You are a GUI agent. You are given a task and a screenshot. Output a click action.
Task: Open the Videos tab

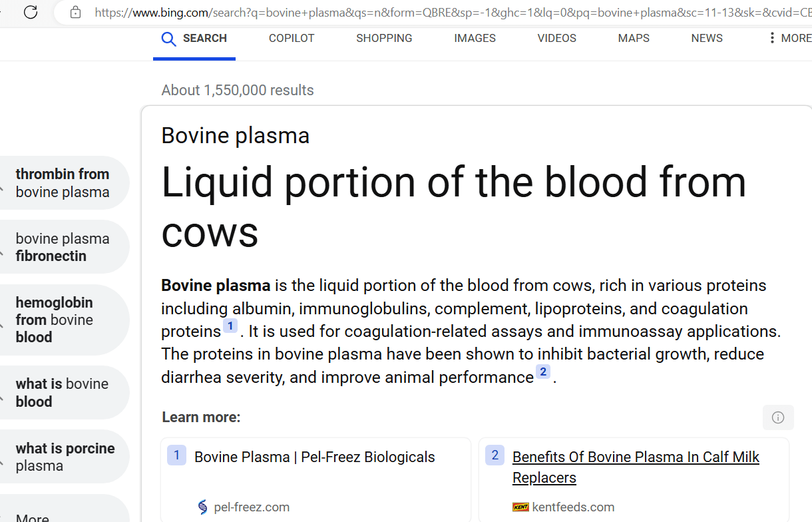(x=557, y=38)
